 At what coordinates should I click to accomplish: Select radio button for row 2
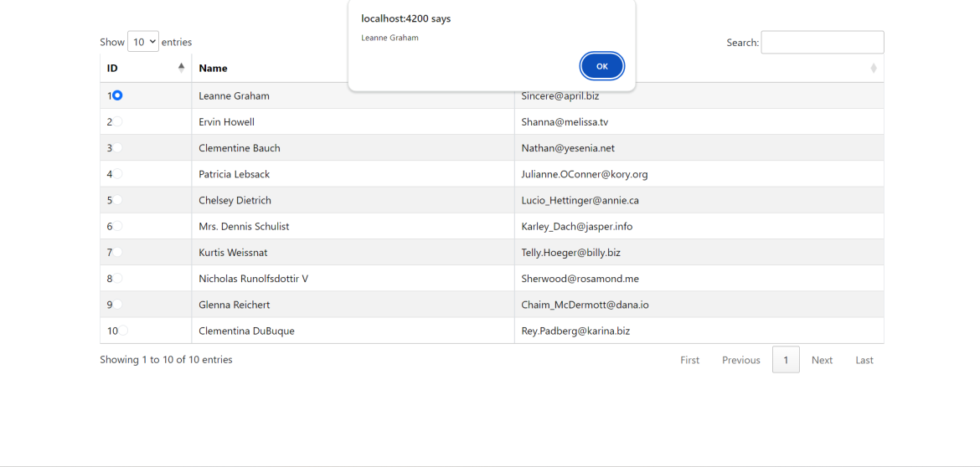pos(117,121)
